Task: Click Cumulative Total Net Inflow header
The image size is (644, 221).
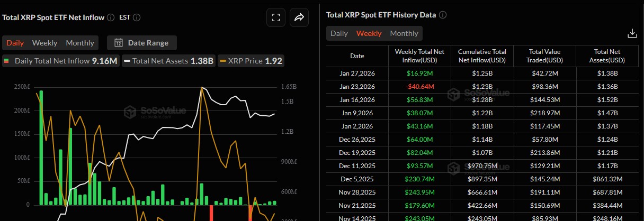Action: [x=482, y=56]
